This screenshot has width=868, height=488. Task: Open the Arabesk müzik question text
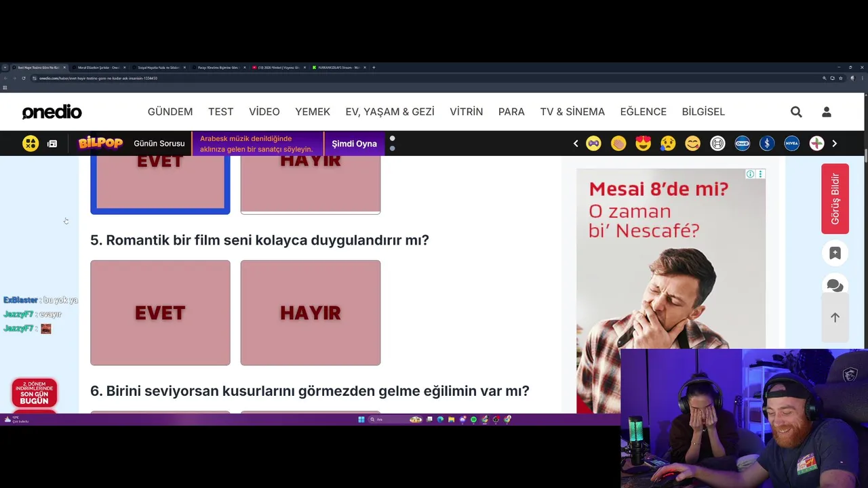click(257, 144)
